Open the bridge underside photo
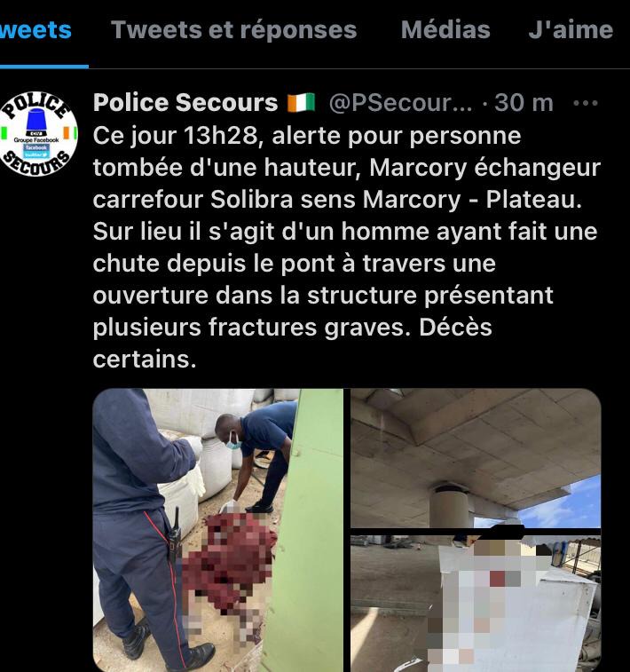The image size is (630, 672). (476, 458)
